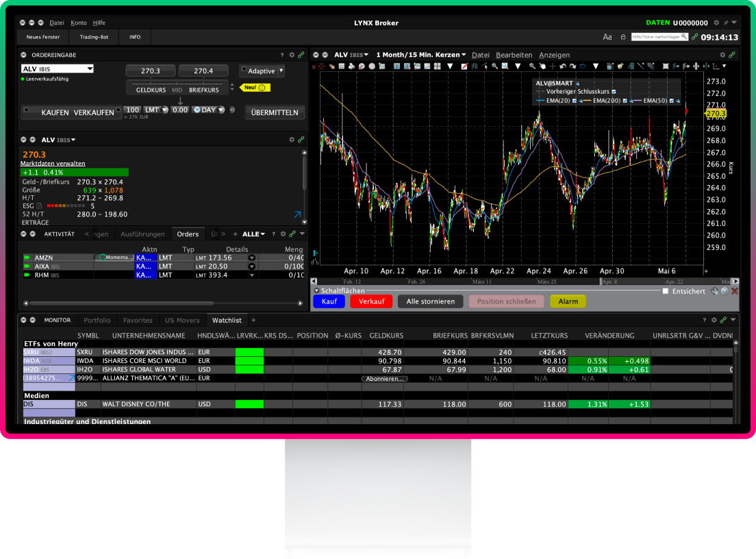Toggle the Adaptive radio option

click(244, 69)
